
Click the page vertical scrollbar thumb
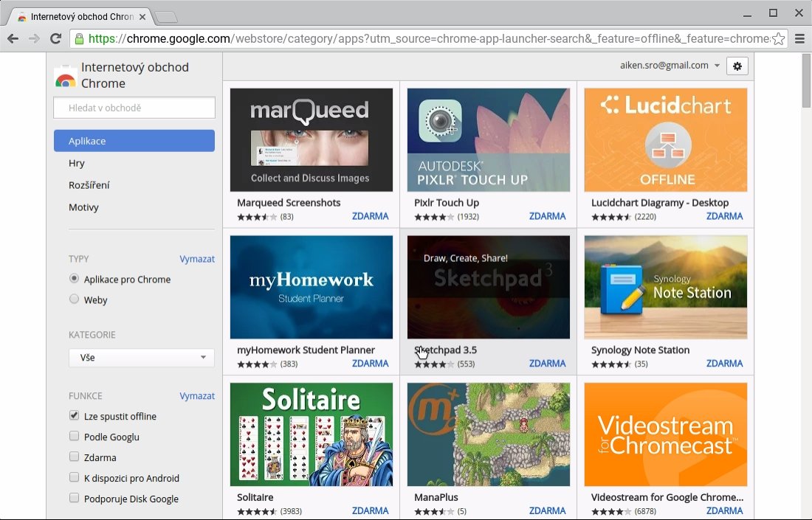coord(806,80)
